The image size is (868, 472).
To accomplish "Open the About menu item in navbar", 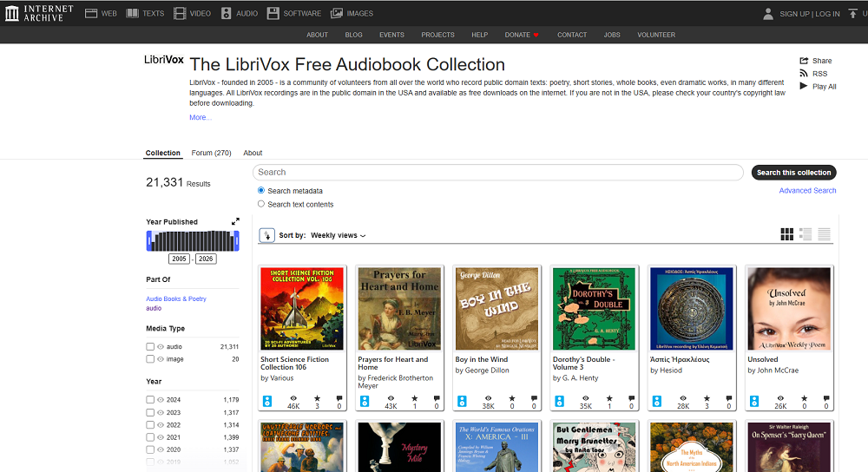I will click(317, 35).
